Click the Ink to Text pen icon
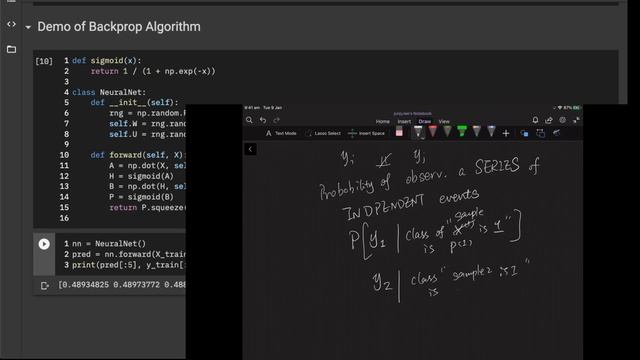 (x=556, y=133)
